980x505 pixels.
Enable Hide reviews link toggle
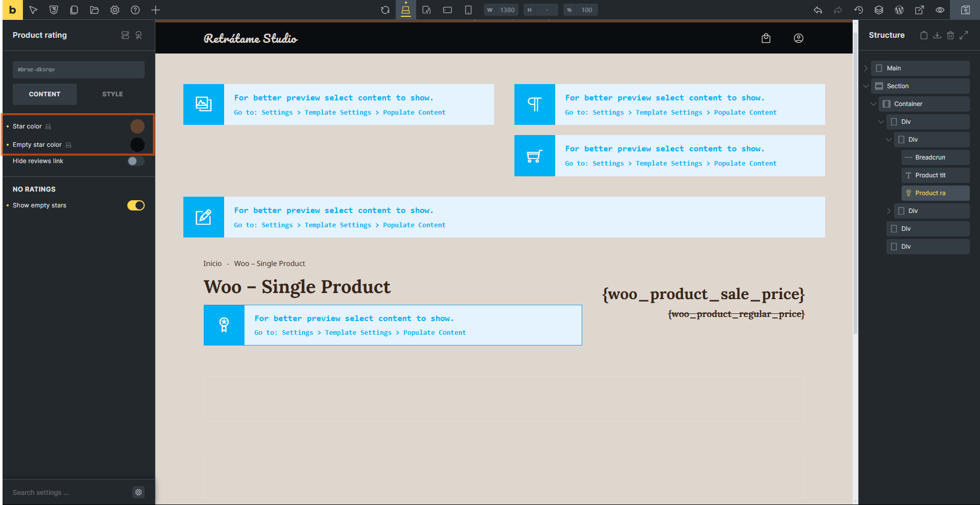[135, 161]
